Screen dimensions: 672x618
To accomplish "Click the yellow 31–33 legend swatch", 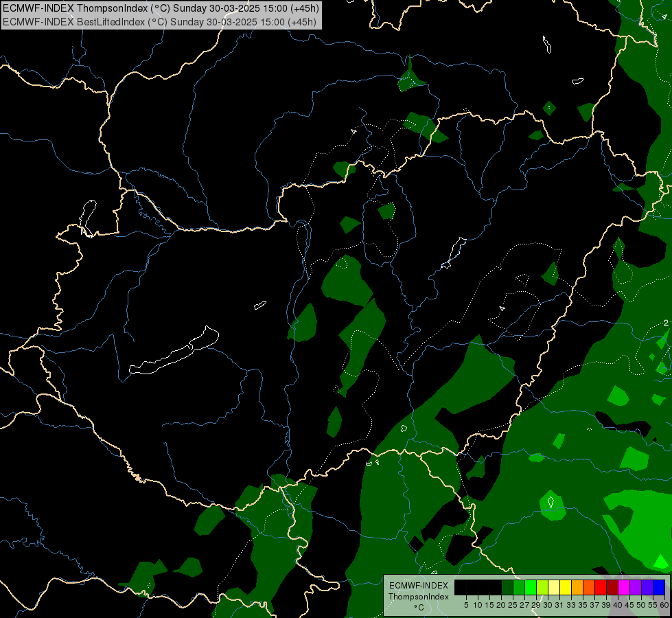I will click(x=566, y=587).
